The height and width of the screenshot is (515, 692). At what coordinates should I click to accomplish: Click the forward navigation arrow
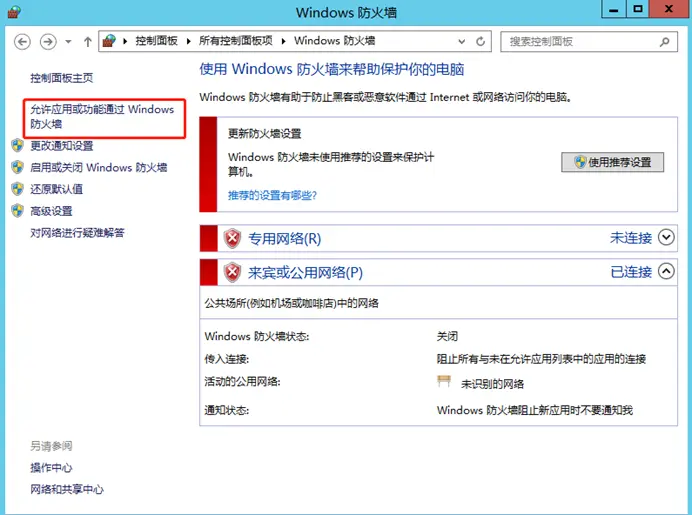(48, 42)
